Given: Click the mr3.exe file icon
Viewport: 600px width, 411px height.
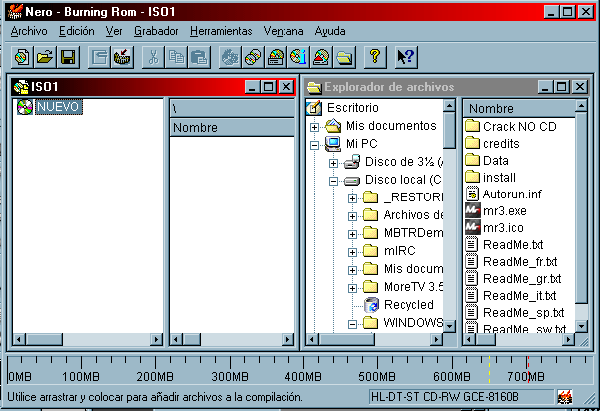Looking at the screenshot, I should click(473, 210).
